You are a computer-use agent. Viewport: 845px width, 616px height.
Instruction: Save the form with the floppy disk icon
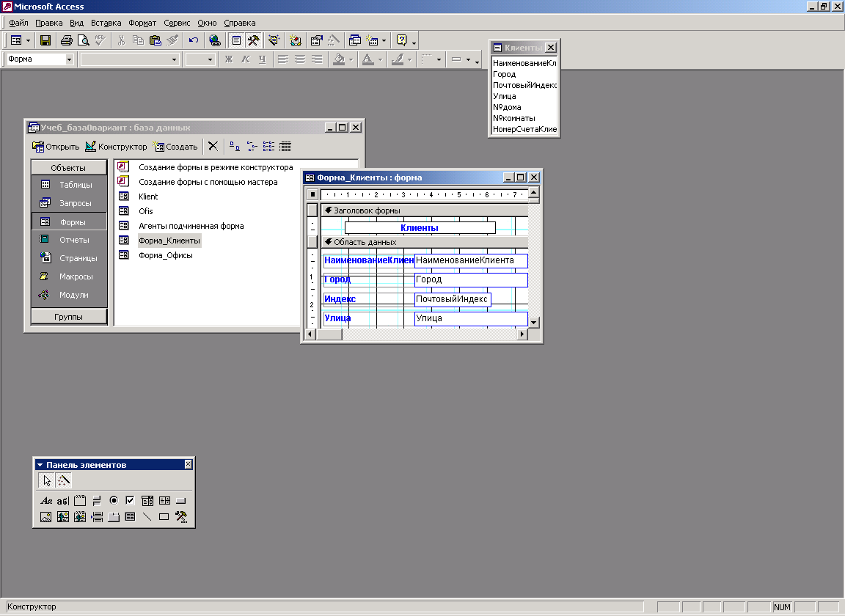(45, 40)
